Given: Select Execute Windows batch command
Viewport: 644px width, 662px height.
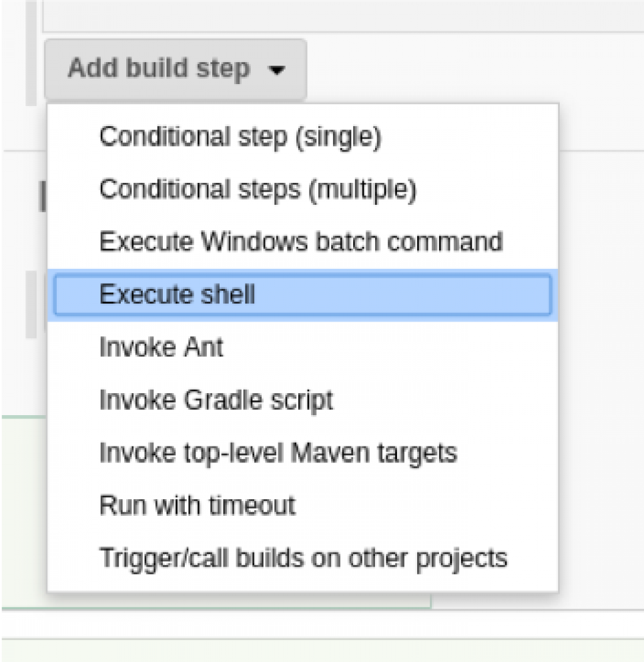Looking at the screenshot, I should click(300, 242).
